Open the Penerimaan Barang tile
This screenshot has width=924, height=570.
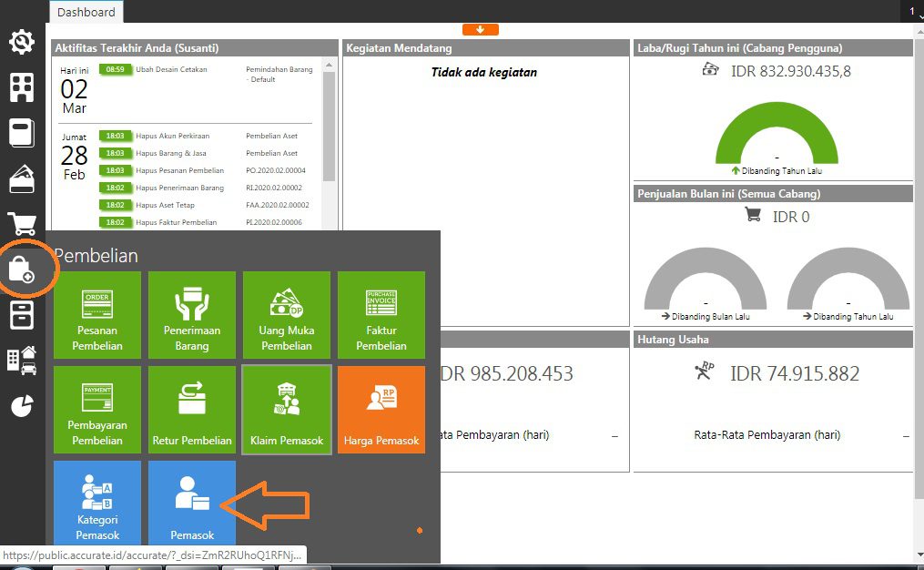click(x=192, y=314)
